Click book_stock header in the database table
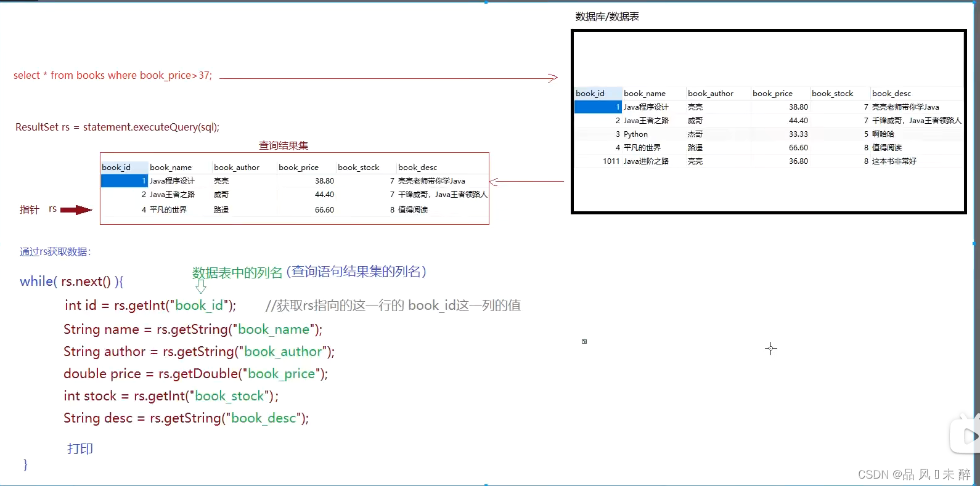 [833, 93]
